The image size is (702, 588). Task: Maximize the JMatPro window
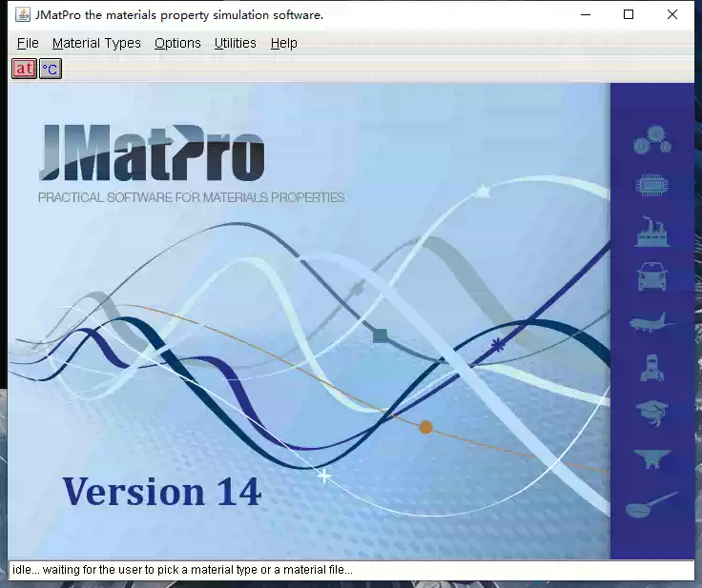(x=629, y=14)
